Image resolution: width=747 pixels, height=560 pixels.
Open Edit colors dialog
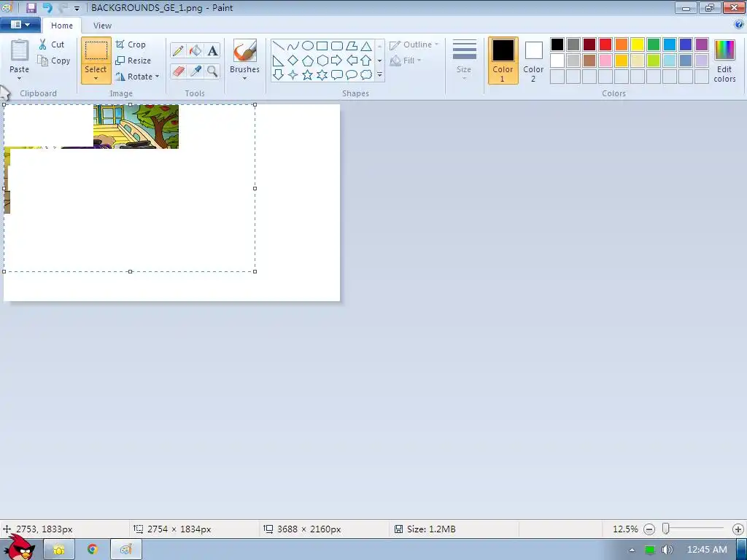pos(724,61)
